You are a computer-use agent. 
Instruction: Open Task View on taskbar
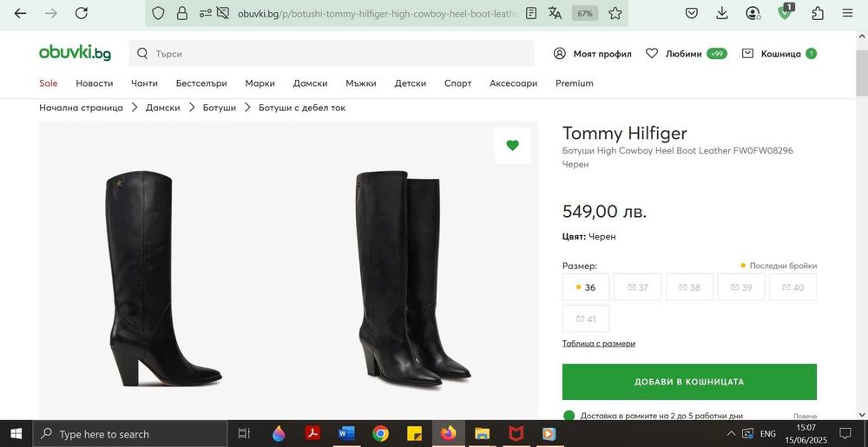(244, 434)
